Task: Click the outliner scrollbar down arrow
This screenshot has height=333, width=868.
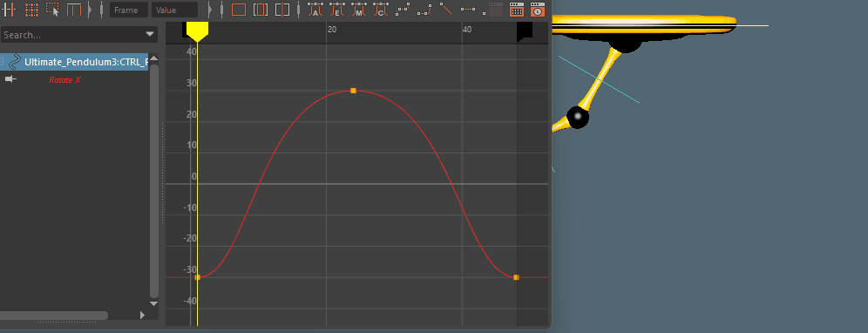Action: [154, 303]
